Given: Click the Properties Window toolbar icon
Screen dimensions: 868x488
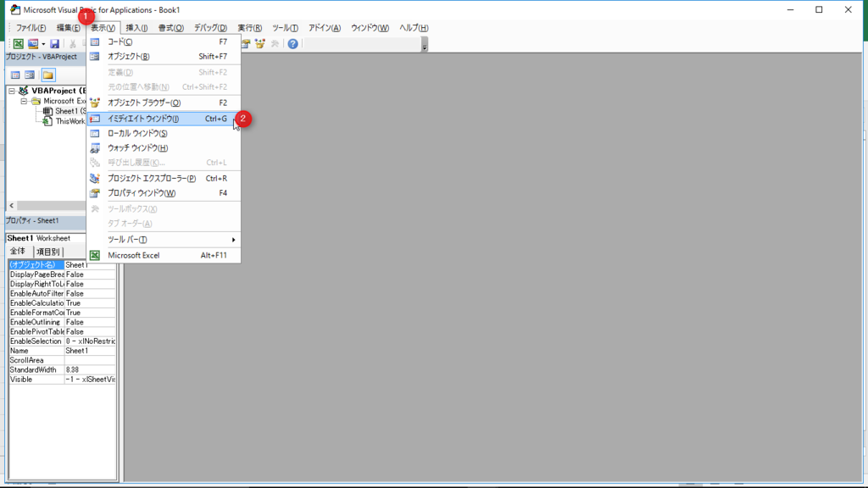Looking at the screenshot, I should click(244, 43).
